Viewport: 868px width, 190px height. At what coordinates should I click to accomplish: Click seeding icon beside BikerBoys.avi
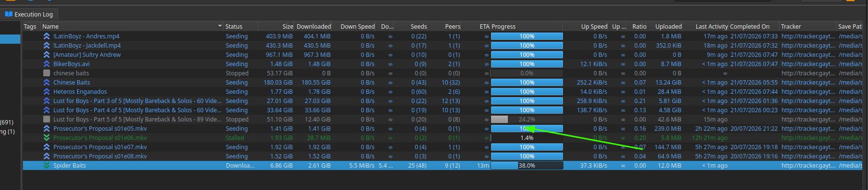pyautogui.click(x=47, y=64)
